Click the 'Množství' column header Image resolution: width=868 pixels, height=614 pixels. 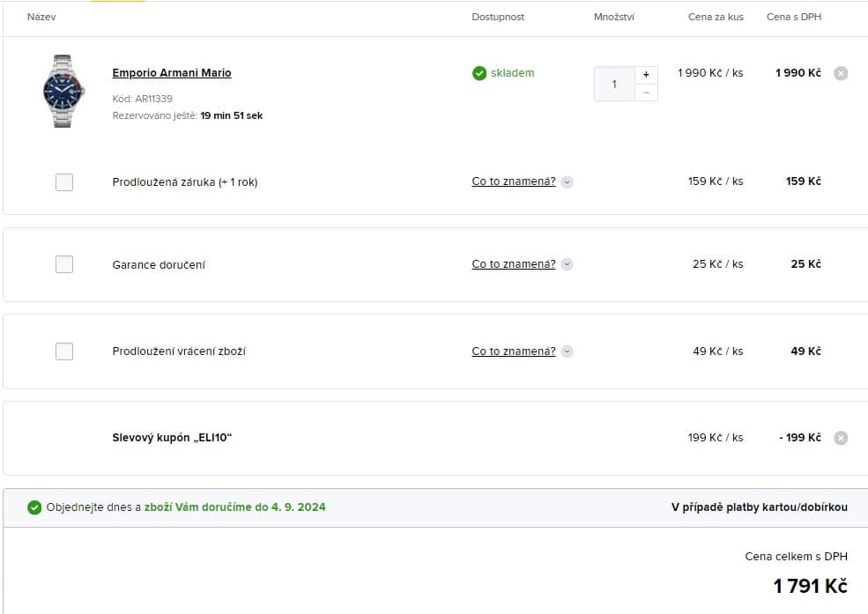click(x=614, y=17)
